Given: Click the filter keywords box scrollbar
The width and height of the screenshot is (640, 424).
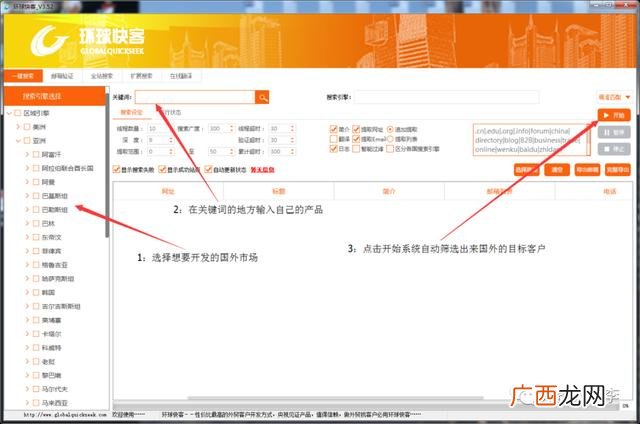Looking at the screenshot, I should coord(589,140).
